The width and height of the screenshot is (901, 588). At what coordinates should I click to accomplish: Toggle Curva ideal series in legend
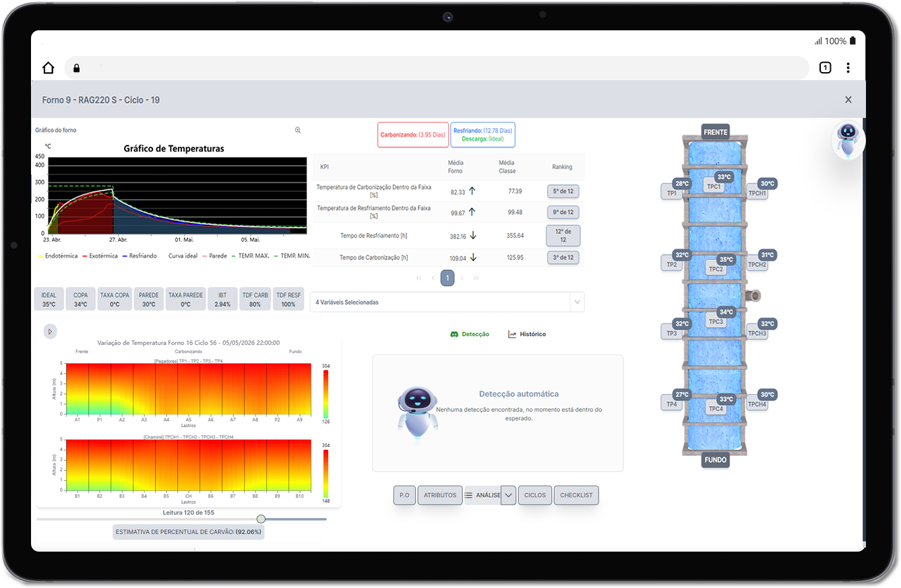[x=182, y=256]
